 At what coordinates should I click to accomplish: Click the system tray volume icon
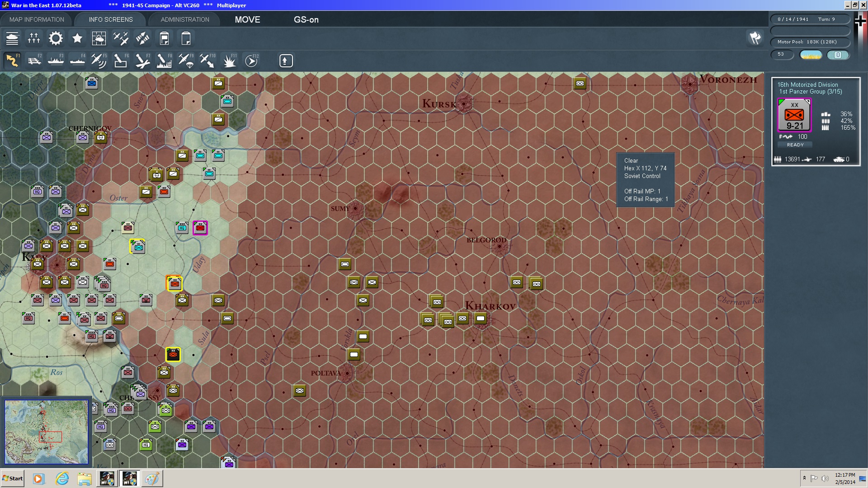coord(825,478)
